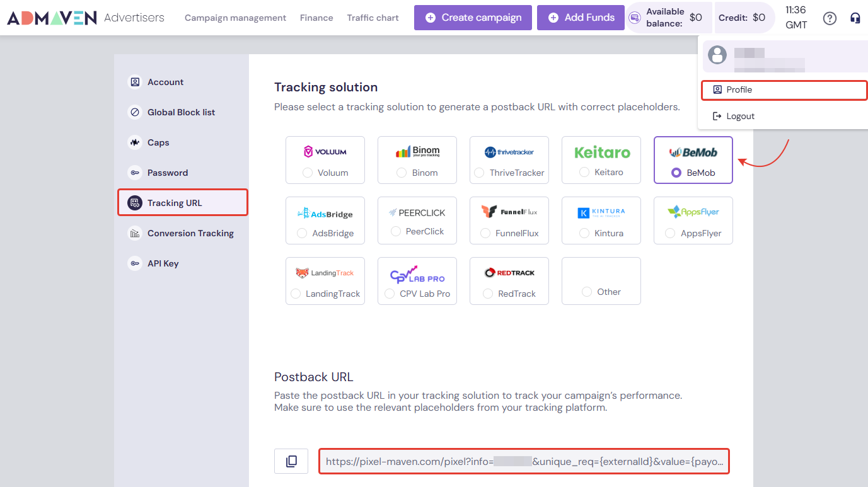
Task: Open the Traffic chart menu
Action: (373, 18)
